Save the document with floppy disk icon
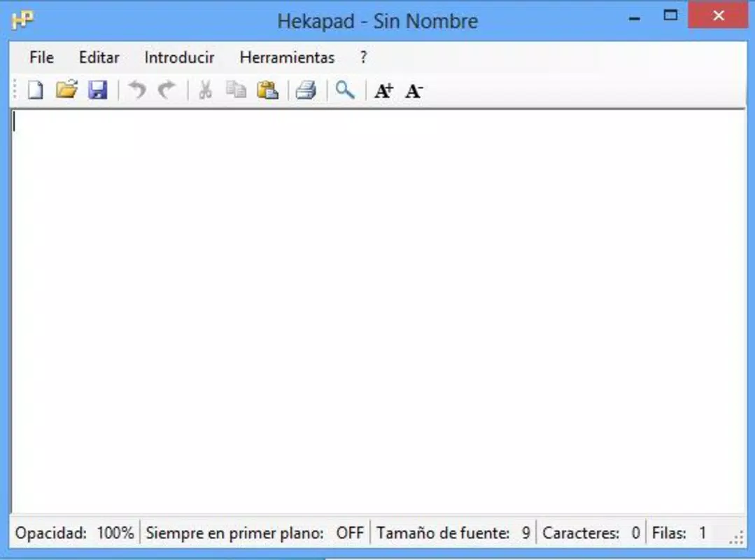The image size is (755, 560). 98,90
